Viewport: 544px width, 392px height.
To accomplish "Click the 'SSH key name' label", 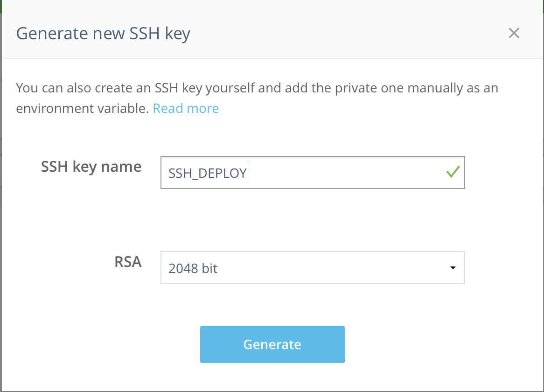I will (91, 167).
